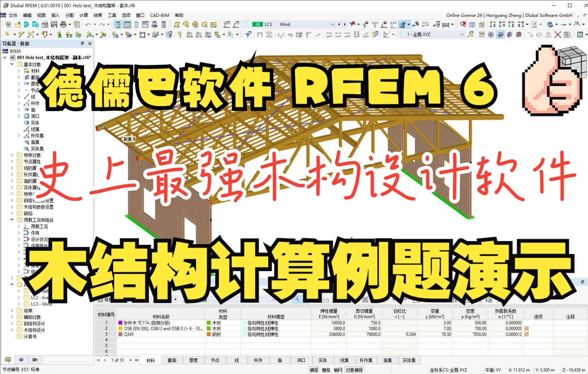This screenshot has height=374, width=588.
Task: Select the 计算书 tree item
Action: click(x=30, y=336)
